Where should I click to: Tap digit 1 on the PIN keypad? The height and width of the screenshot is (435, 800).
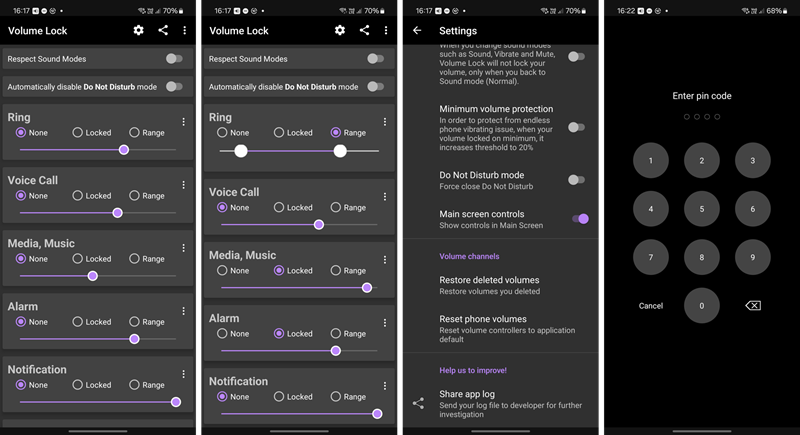pos(651,160)
